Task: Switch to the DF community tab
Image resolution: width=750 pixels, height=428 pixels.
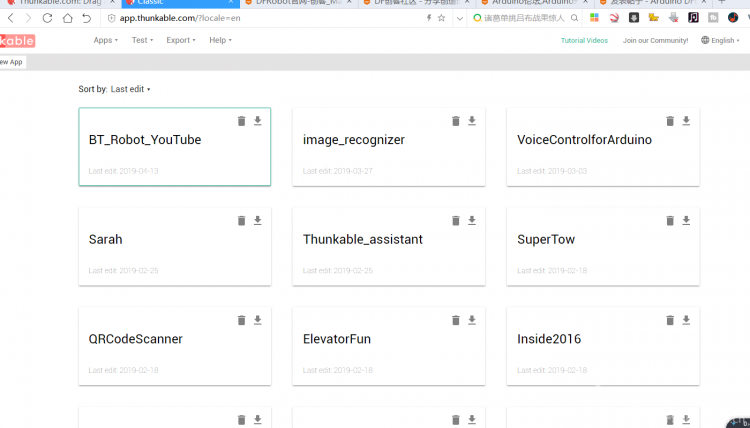Action: click(x=417, y=2)
